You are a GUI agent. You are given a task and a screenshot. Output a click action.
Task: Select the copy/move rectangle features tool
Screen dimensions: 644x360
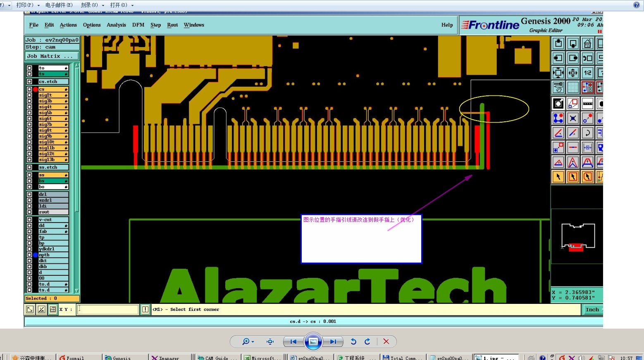pyautogui.click(x=573, y=104)
